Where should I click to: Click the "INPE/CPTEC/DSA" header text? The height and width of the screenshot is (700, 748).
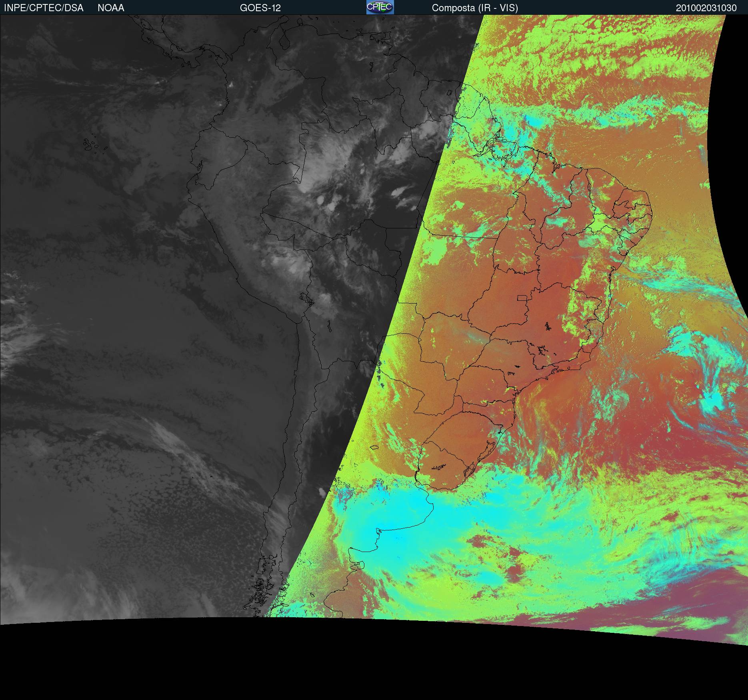coord(44,8)
